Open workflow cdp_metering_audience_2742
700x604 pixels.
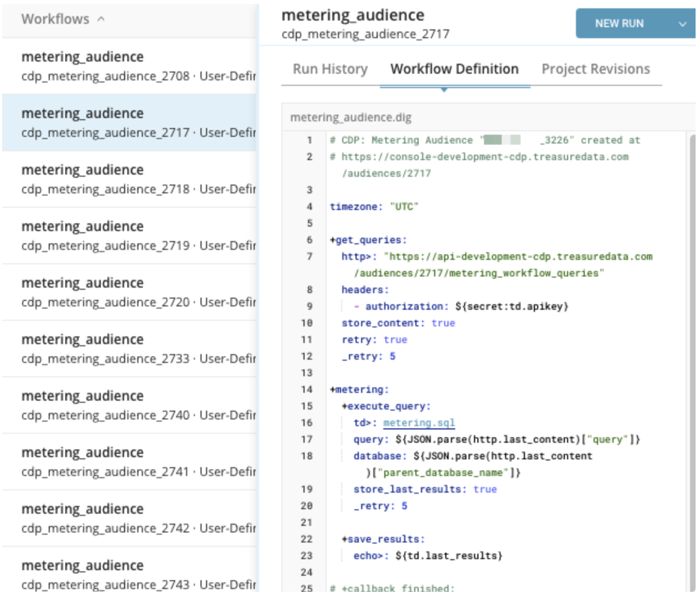coord(129,518)
